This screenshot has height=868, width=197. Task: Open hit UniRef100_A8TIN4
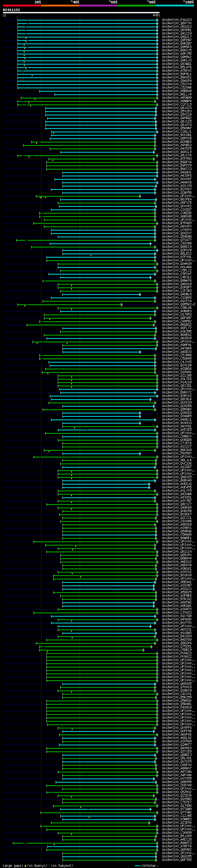click(176, 772)
